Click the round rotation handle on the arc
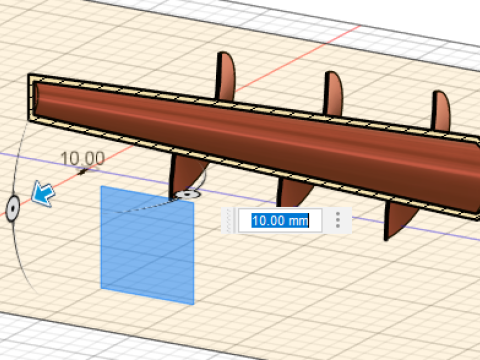The height and width of the screenshot is (360, 480). pyautogui.click(x=13, y=209)
